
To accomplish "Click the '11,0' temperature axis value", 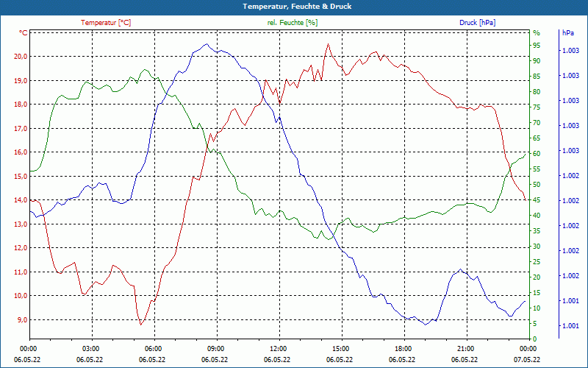I will pyautogui.click(x=21, y=272).
